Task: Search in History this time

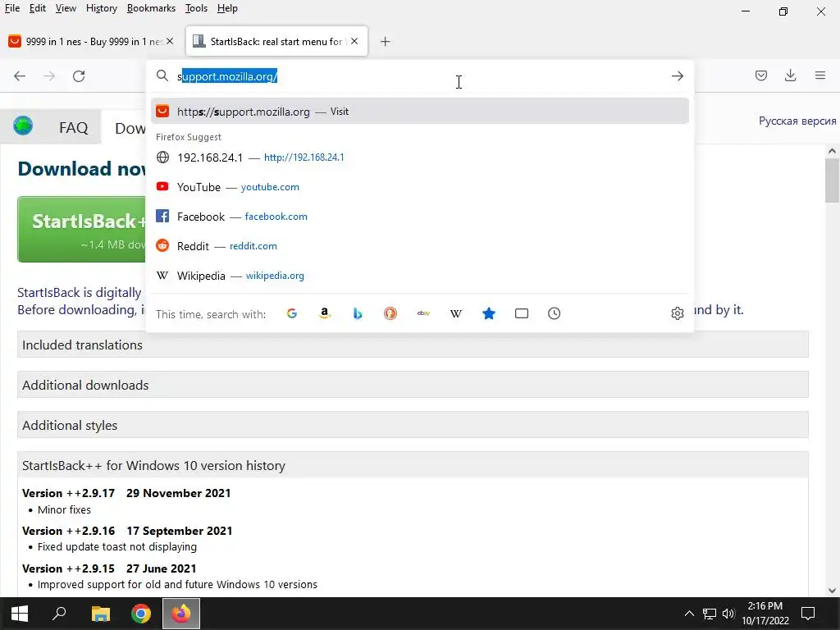Action: pos(555,313)
